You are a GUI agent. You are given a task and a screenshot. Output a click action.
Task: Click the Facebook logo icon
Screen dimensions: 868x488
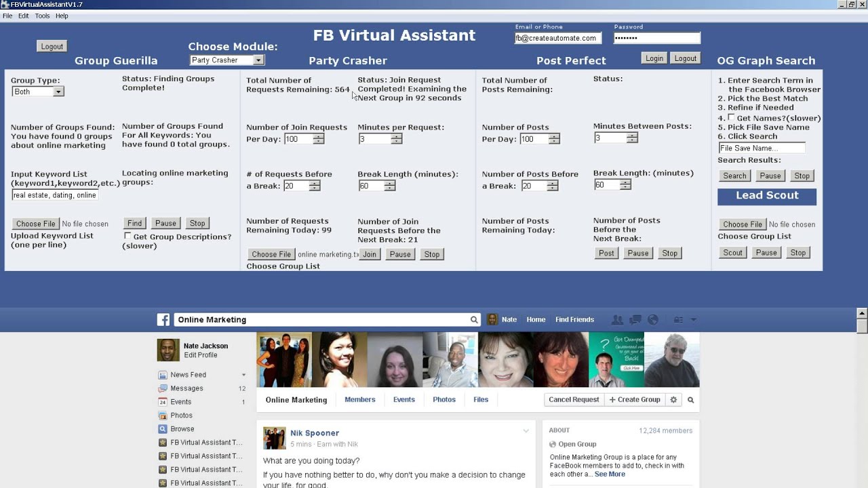(163, 320)
